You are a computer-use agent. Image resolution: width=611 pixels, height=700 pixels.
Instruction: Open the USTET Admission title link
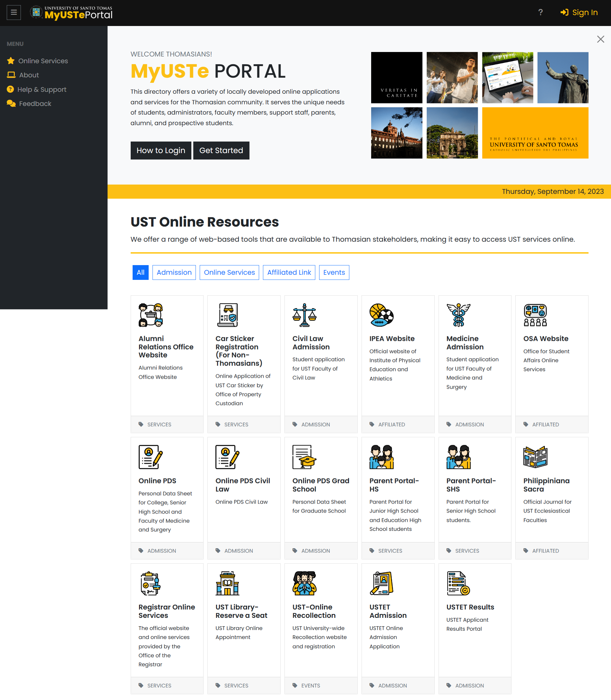point(388,611)
